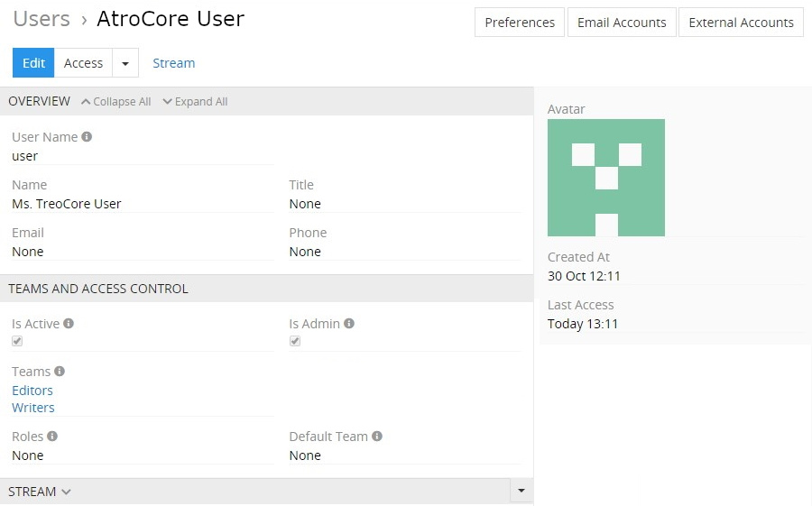The width and height of the screenshot is (812, 506).
Task: Click the Email field value None
Action: tap(27, 251)
